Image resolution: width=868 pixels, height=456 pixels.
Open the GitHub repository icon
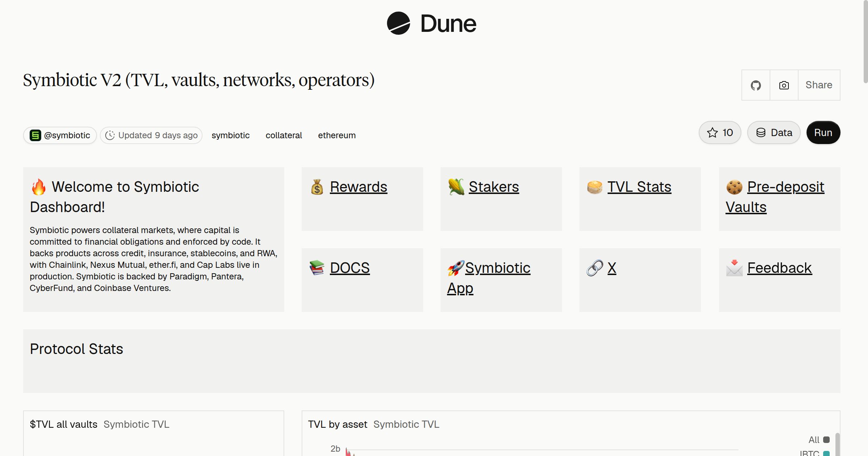[756, 85]
